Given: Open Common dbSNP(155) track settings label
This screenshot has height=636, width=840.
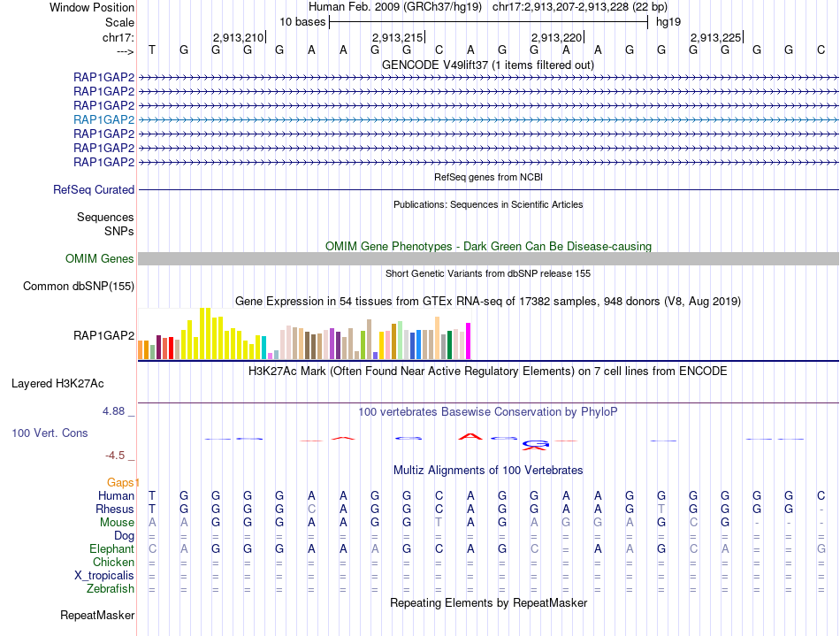Looking at the screenshot, I should tap(79, 286).
